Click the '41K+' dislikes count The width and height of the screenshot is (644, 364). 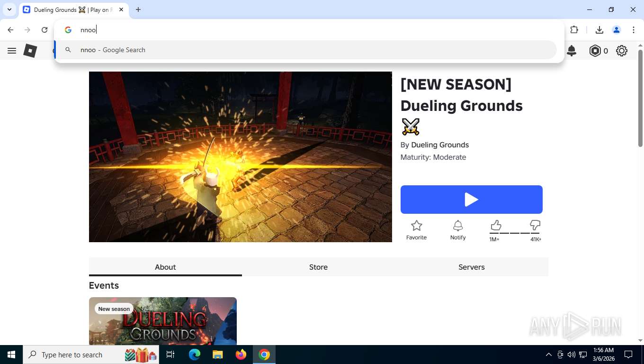click(x=536, y=239)
